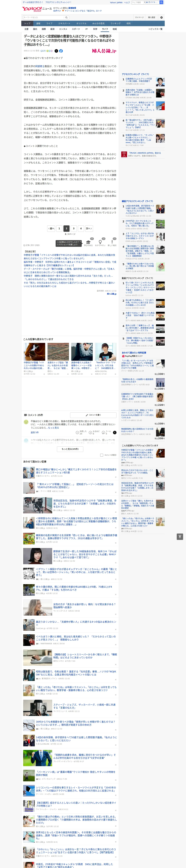Jump to article page 1
Image resolution: width=186 pixels, height=868 pixels.
(x=59, y=228)
